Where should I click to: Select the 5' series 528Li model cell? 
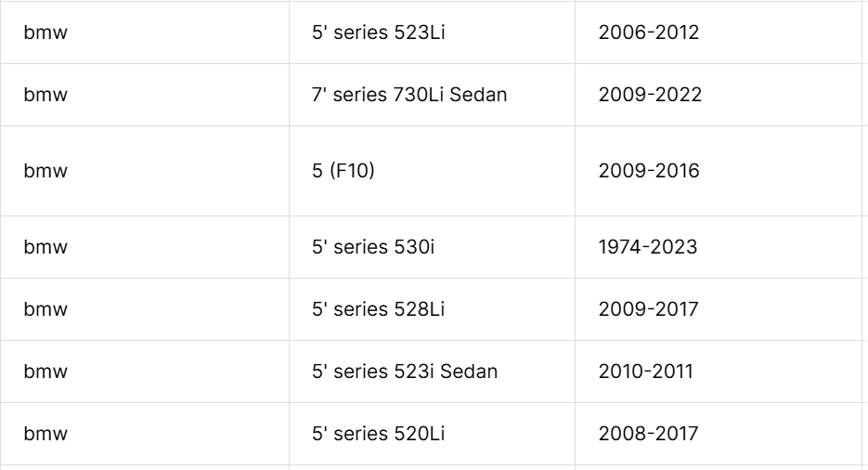point(432,309)
